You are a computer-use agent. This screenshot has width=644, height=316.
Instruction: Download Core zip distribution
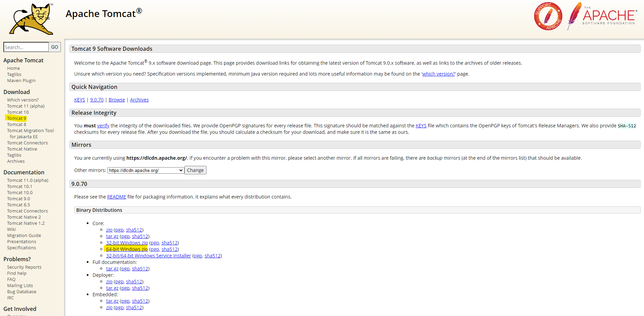tap(109, 230)
